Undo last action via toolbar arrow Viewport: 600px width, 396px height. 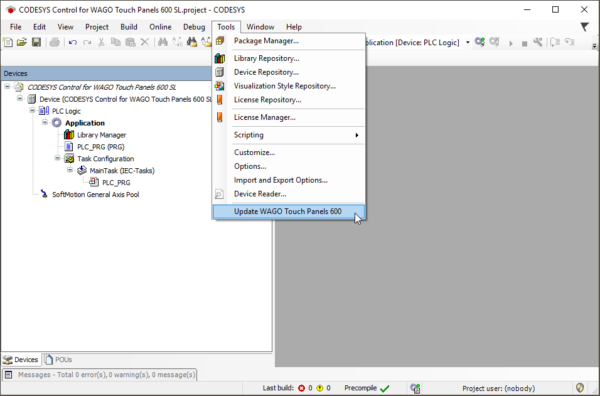(73, 42)
